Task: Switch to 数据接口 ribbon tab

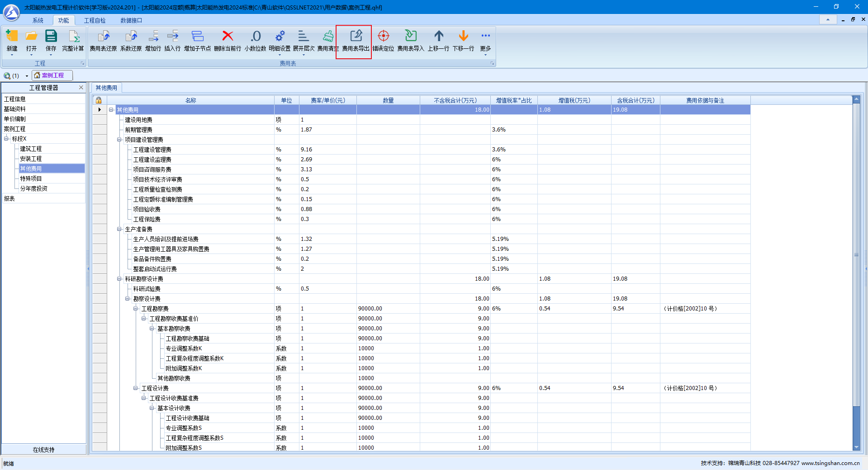Action: (x=131, y=20)
